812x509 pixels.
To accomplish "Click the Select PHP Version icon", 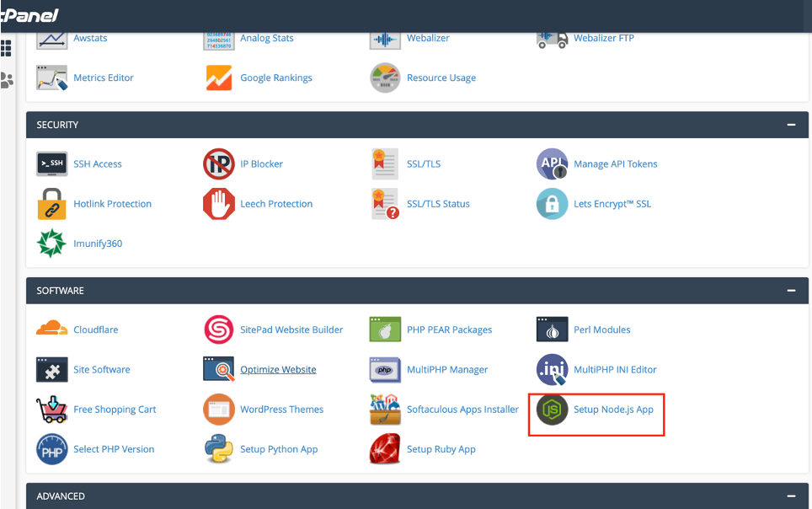I will coord(51,448).
